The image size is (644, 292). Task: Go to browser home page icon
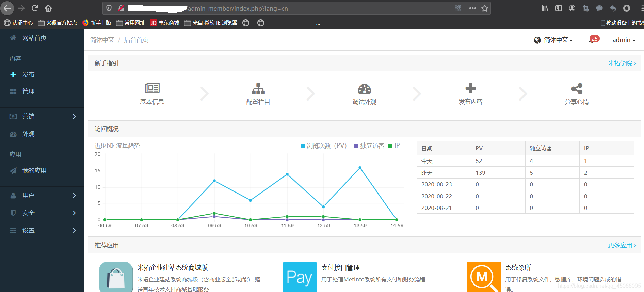coord(48,8)
